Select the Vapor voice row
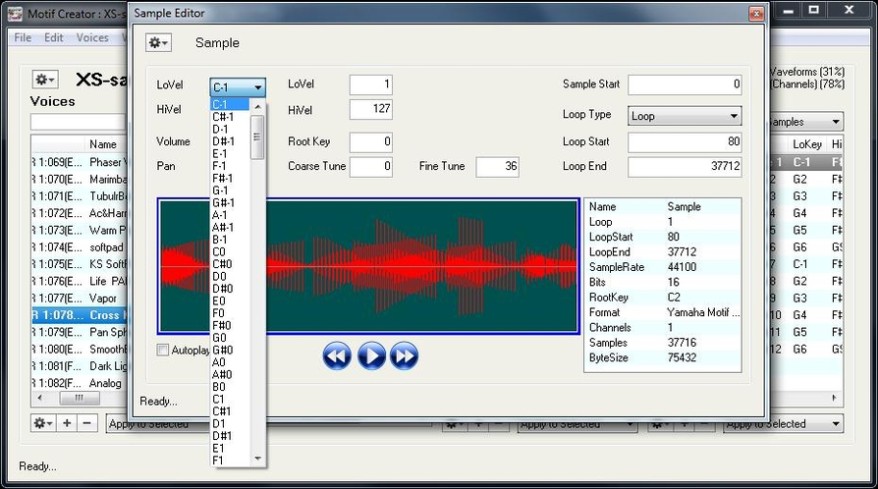This screenshot has height=489, width=878. pos(79,298)
